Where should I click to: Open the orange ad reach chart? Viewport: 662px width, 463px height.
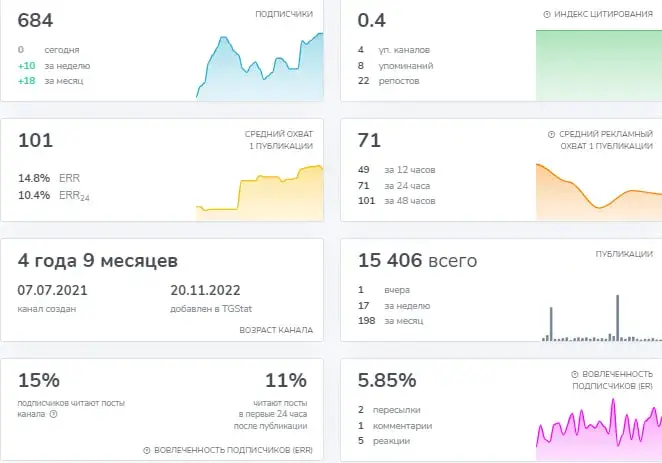point(599,191)
